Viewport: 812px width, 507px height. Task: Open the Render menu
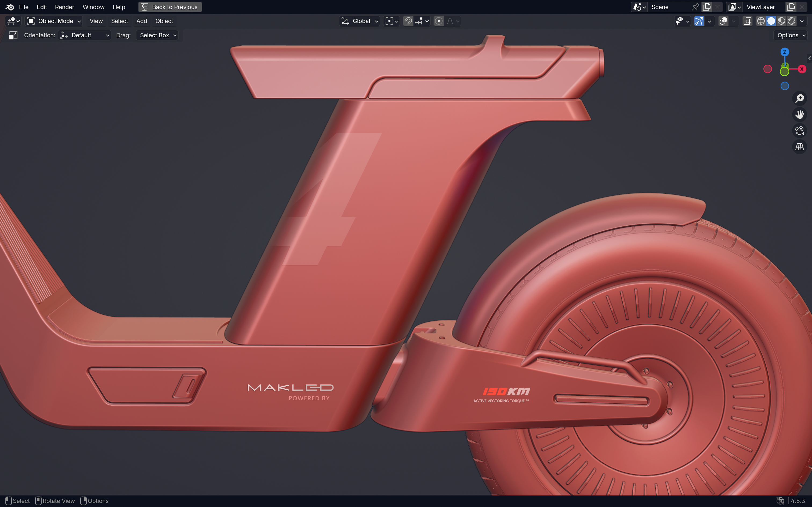(64, 7)
